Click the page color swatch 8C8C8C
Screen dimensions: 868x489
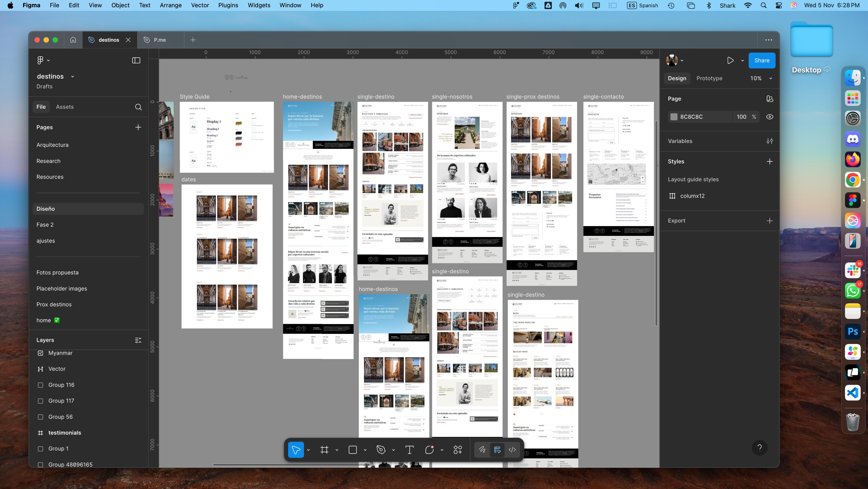[674, 117]
